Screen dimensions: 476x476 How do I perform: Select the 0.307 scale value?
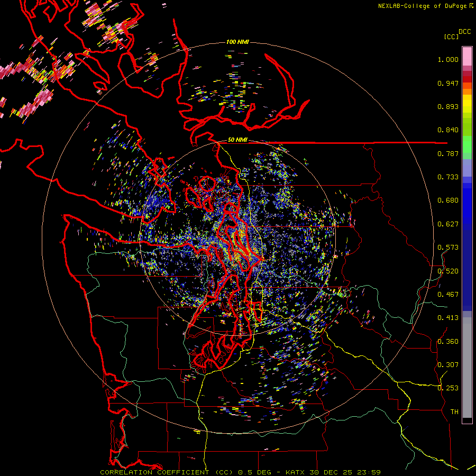pos(448,365)
